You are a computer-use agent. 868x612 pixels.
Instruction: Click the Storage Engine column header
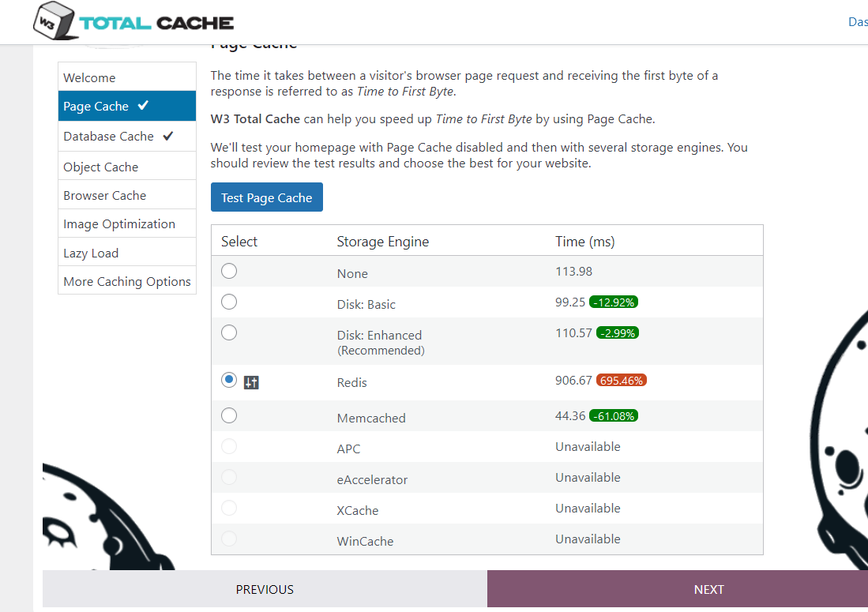[x=382, y=242]
